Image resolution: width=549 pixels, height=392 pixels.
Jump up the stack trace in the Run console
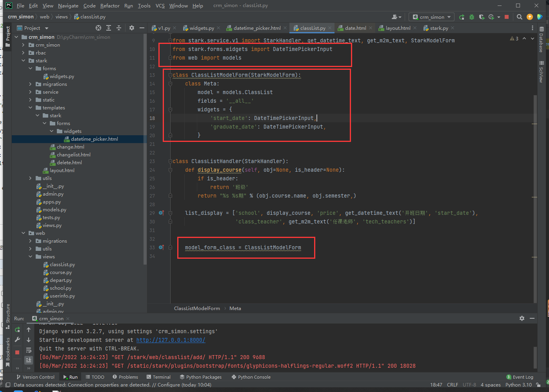click(29, 330)
